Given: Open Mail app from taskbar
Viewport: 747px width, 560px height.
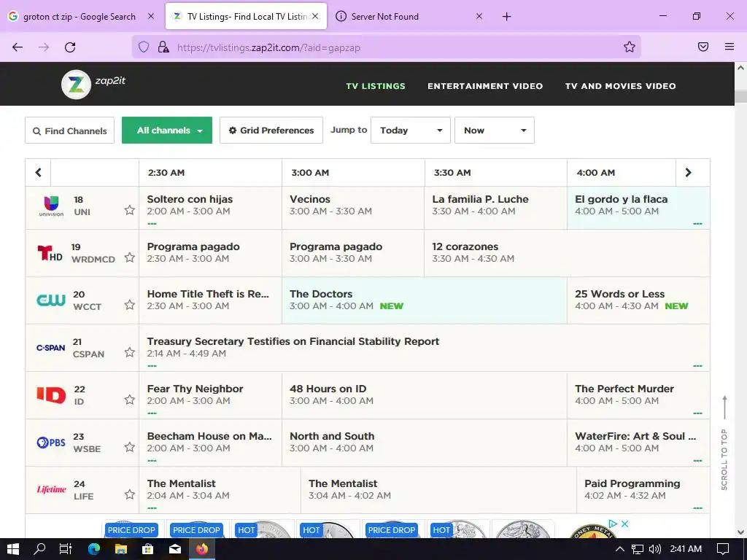Looking at the screenshot, I should [x=175, y=549].
